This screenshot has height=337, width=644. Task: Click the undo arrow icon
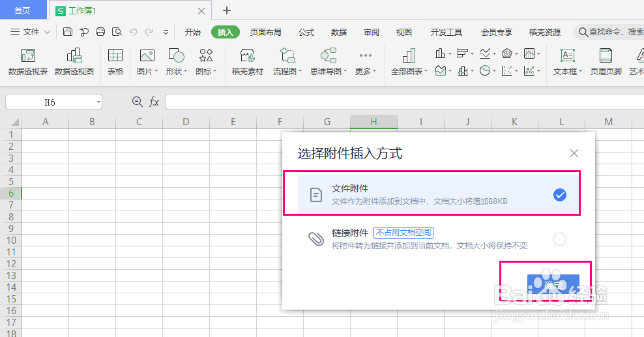point(133,32)
